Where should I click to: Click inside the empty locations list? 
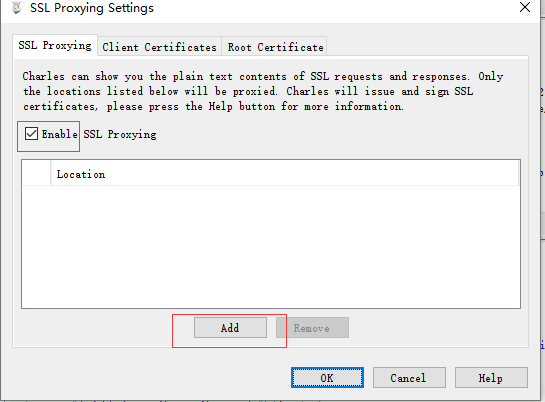click(x=271, y=246)
